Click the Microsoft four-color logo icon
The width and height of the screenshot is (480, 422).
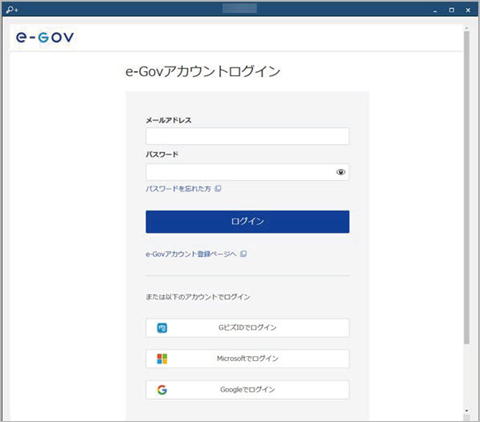click(x=162, y=359)
